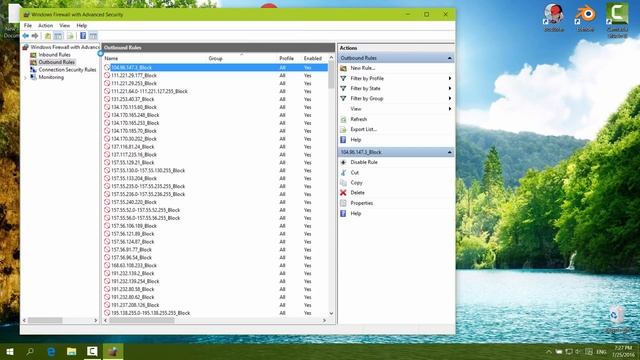Expand the Monitoring tree node
Image resolution: width=640 pixels, height=360 pixels.
26,78
